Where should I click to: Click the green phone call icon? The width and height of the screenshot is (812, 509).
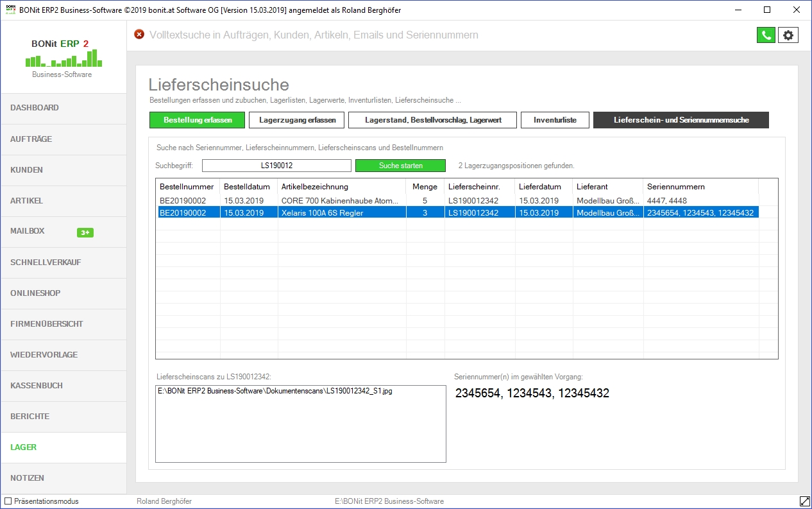coord(766,35)
